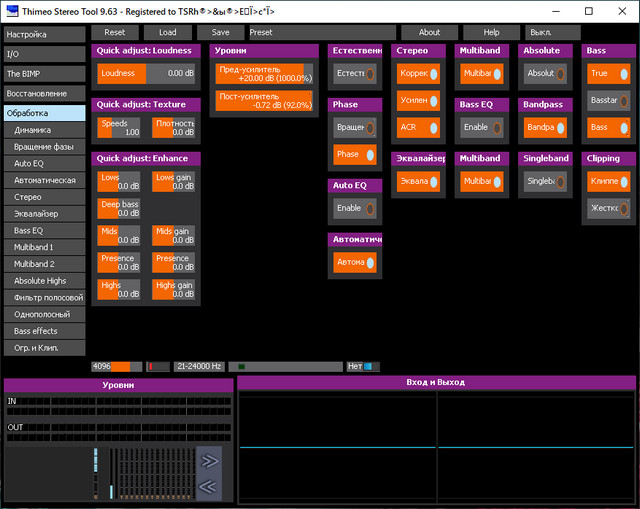Adjust the Loudness slider
The height and width of the screenshot is (509, 640).
click(147, 73)
